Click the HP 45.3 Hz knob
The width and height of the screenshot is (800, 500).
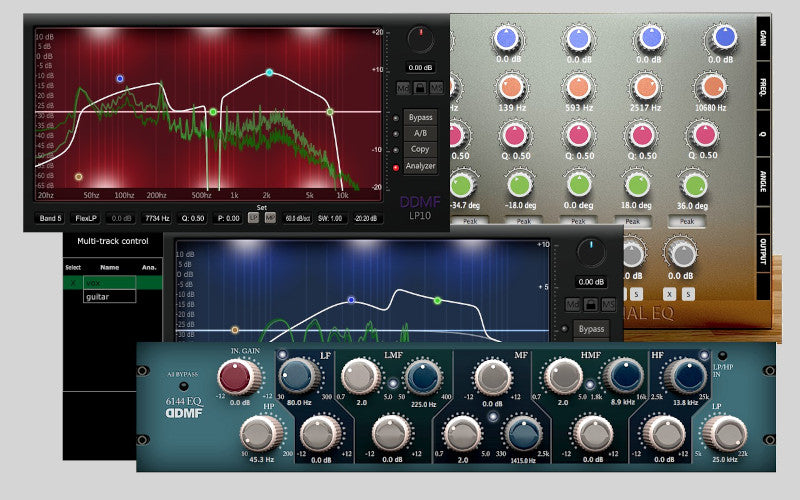coord(261,433)
